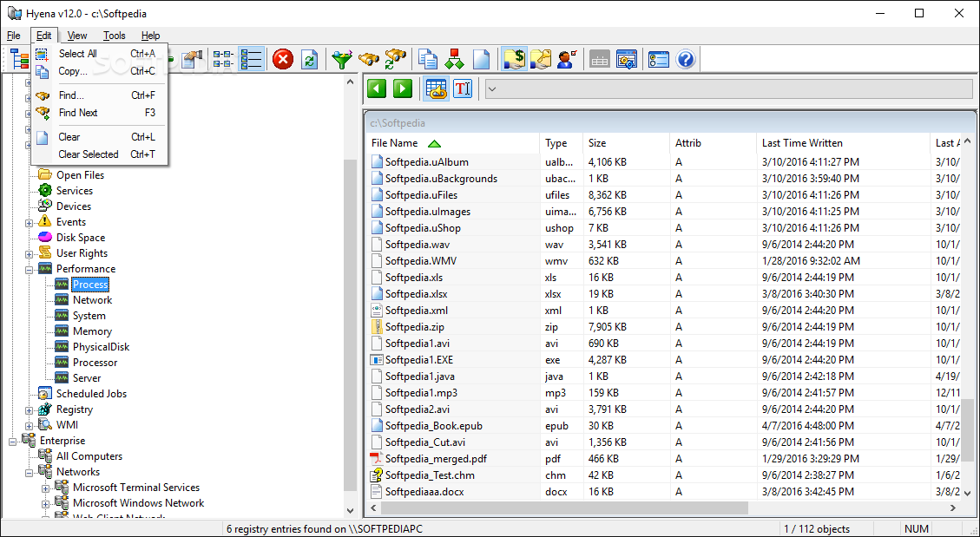The image size is (980, 537).
Task: Click the green refresh page icon
Action: (309, 59)
